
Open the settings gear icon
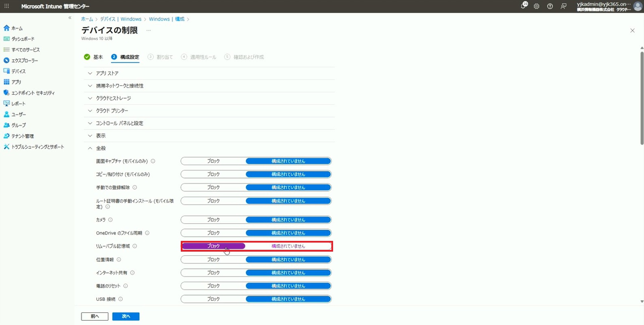coord(537,6)
